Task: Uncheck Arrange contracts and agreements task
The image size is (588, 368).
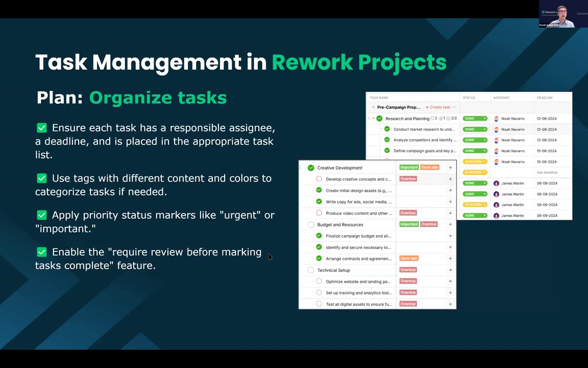Action: (x=318, y=258)
